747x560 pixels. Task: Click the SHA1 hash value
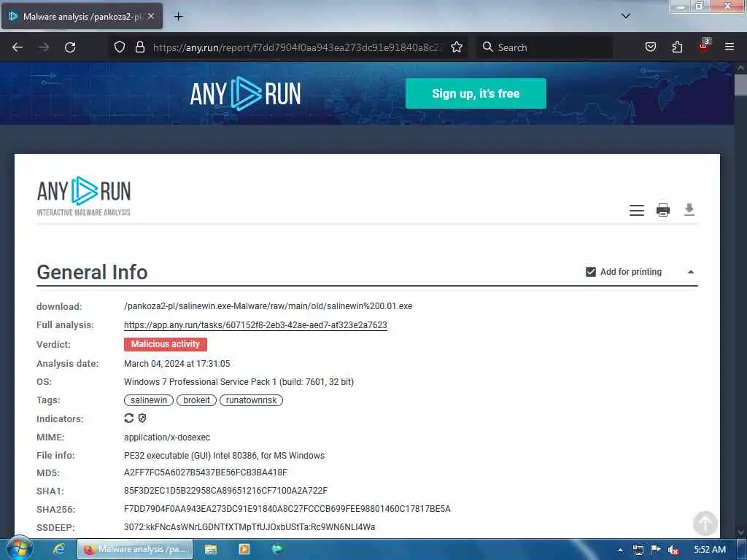226,491
